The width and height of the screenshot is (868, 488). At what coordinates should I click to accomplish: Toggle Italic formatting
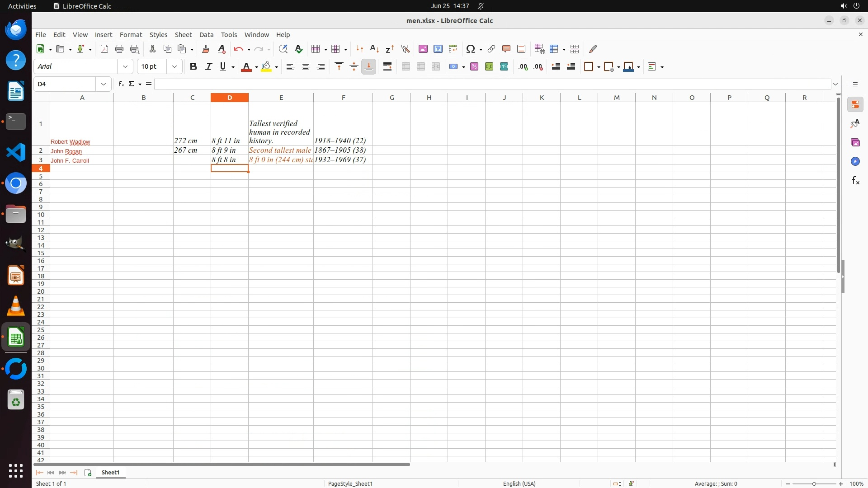[208, 67]
